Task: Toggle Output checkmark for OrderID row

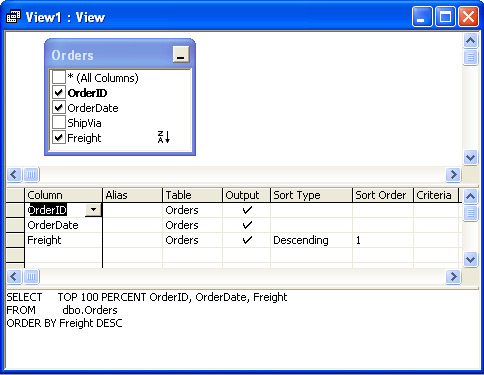Action: tap(247, 210)
